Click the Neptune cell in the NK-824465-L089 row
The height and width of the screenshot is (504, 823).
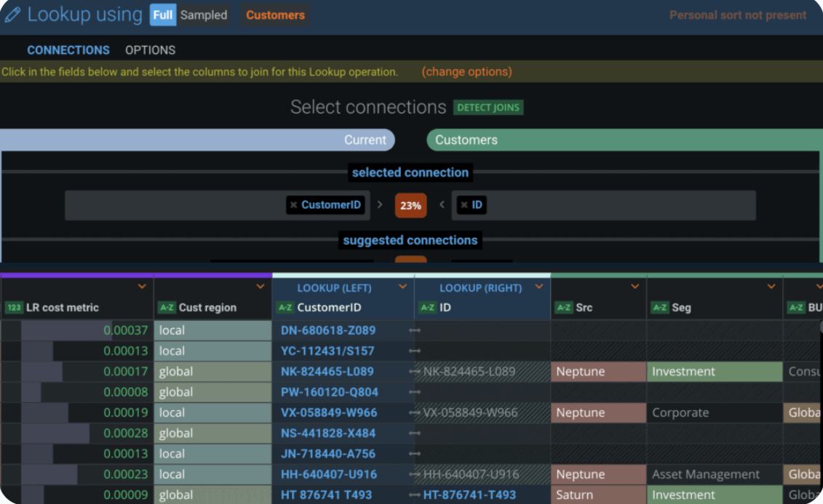(x=598, y=372)
